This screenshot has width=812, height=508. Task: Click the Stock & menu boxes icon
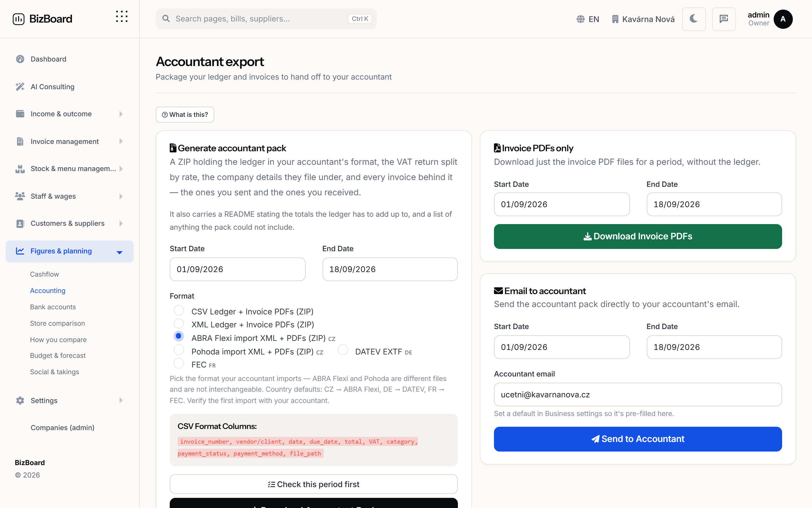(20, 169)
